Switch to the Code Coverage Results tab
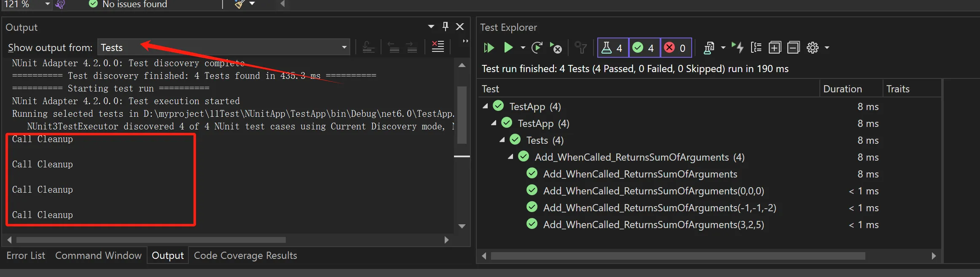 [245, 255]
